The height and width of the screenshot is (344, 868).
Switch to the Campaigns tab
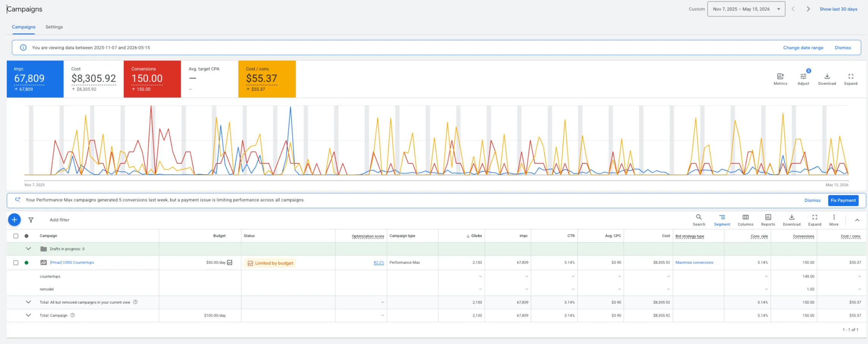[24, 27]
